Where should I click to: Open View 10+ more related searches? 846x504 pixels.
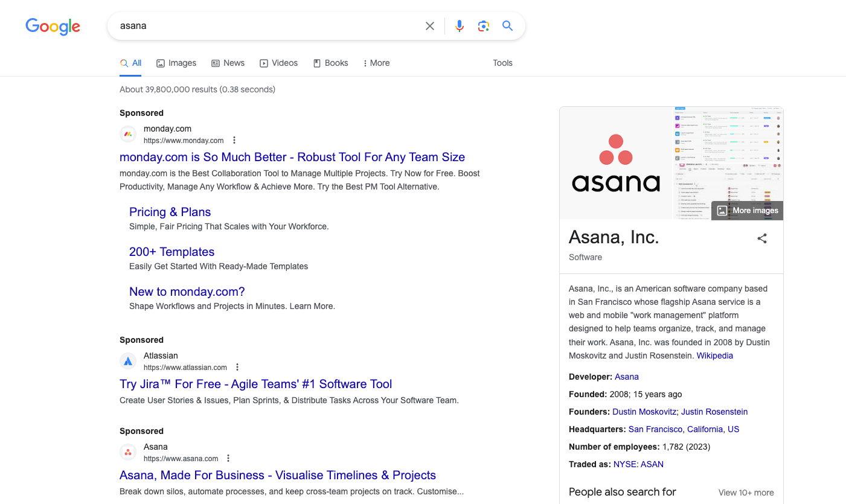click(x=746, y=493)
